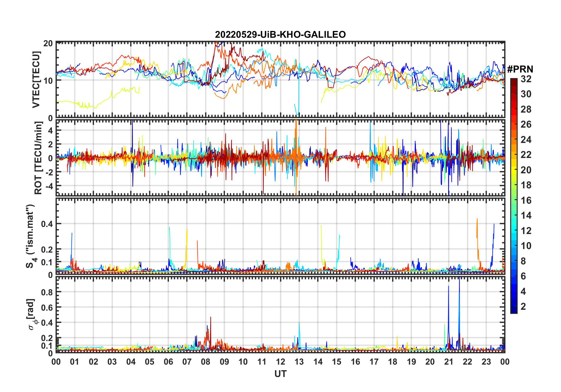561x392 pixels.
Task: Click the S4 ("ism.mat") y-axis label
Action: (31, 236)
